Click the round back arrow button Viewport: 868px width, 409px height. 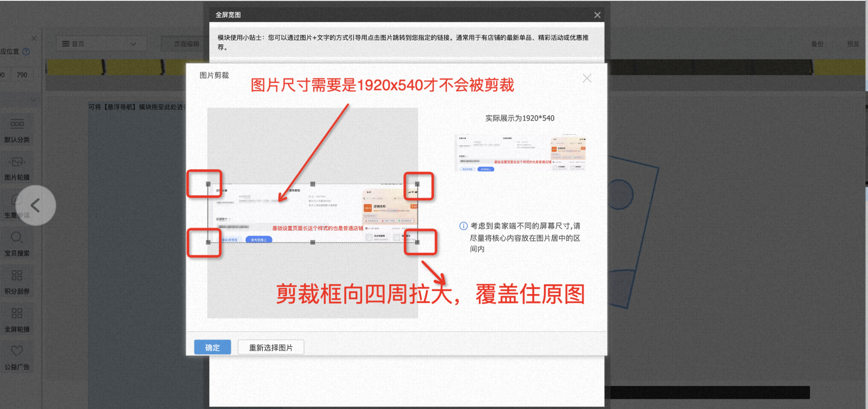[x=36, y=205]
